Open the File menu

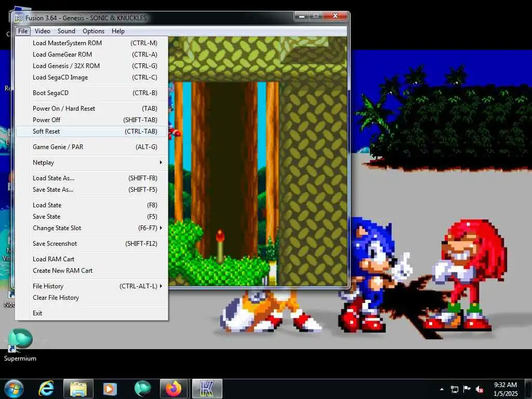[x=23, y=31]
